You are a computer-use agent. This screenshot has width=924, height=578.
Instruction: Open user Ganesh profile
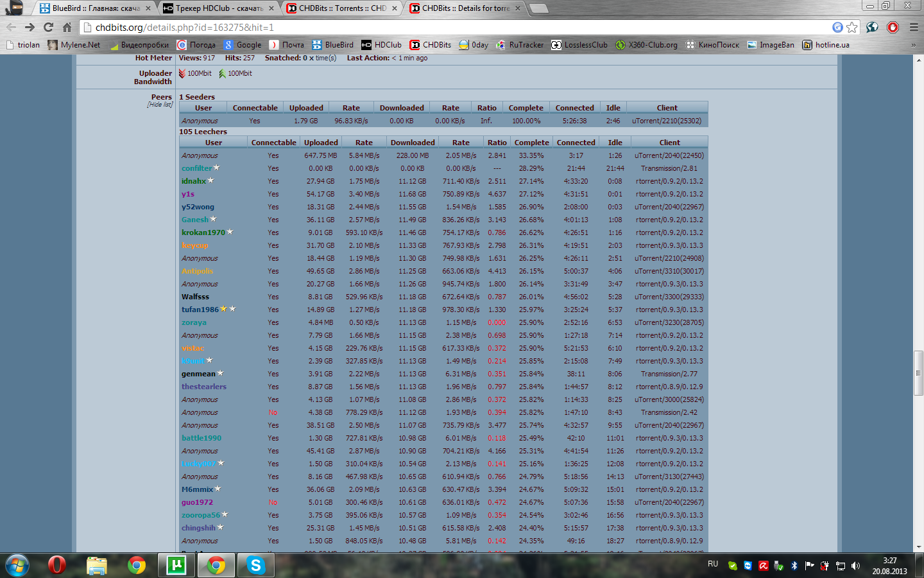pyautogui.click(x=195, y=220)
